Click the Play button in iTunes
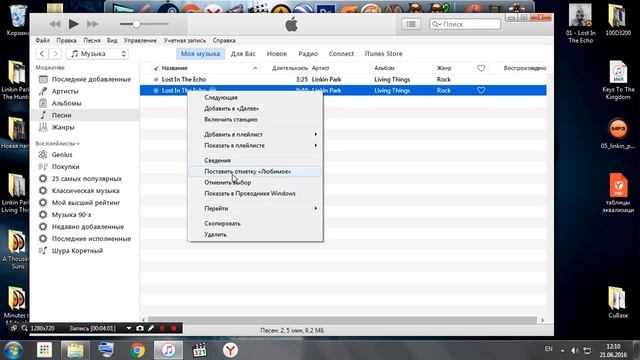This screenshot has height=360, width=640. pyautogui.click(x=73, y=24)
